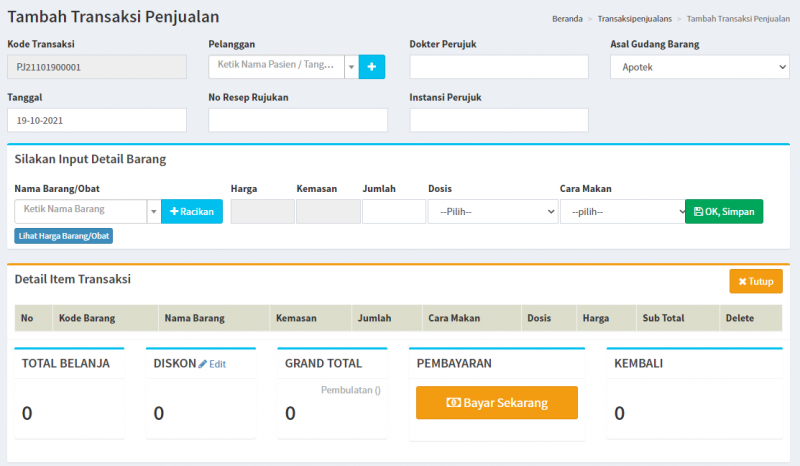This screenshot has height=466, width=800.
Task: Focus the Dokter Perujuk text field
Action: tap(498, 67)
